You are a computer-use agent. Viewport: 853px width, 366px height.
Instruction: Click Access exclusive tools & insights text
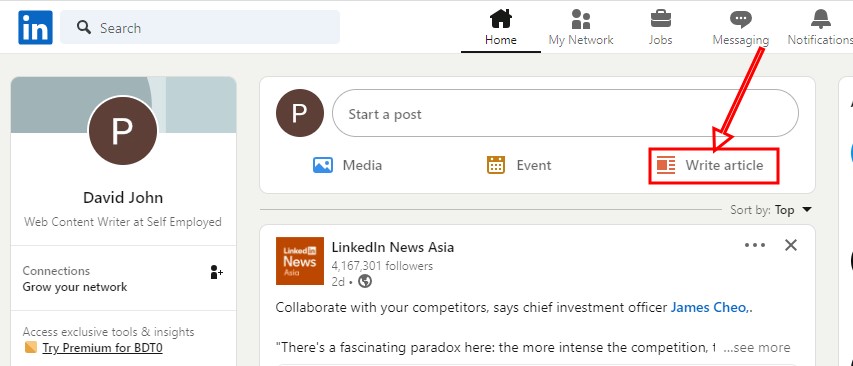coord(109,332)
